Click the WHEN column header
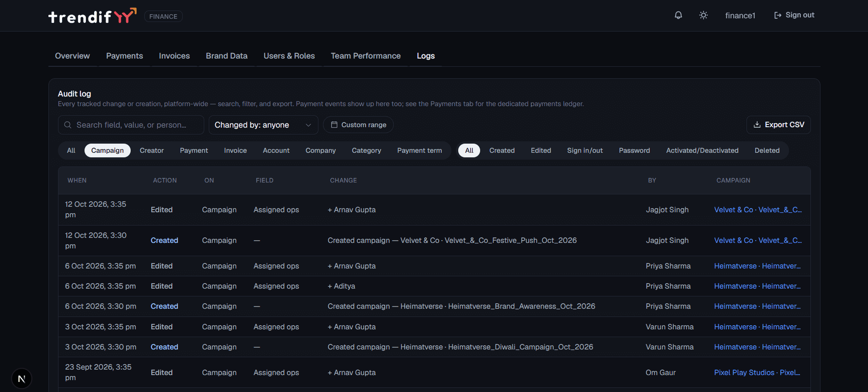 pos(77,180)
